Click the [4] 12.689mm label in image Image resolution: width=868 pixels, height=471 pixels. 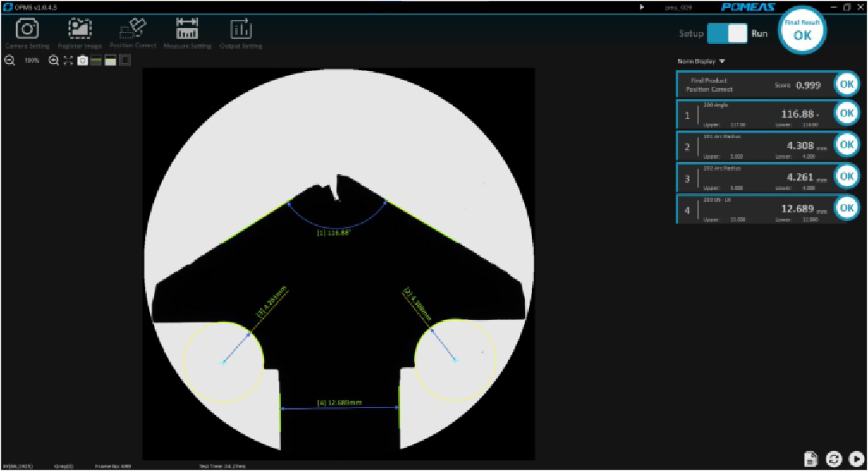tap(339, 402)
